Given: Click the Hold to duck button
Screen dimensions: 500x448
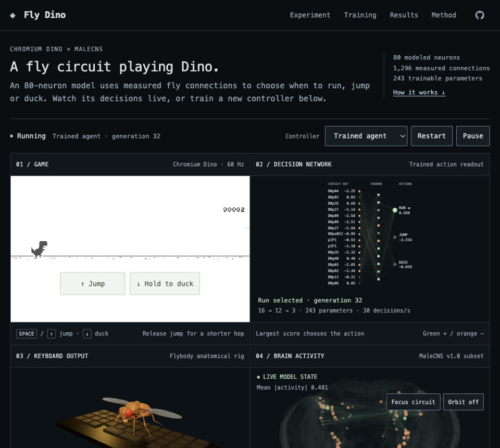Looking at the screenshot, I should [x=165, y=283].
